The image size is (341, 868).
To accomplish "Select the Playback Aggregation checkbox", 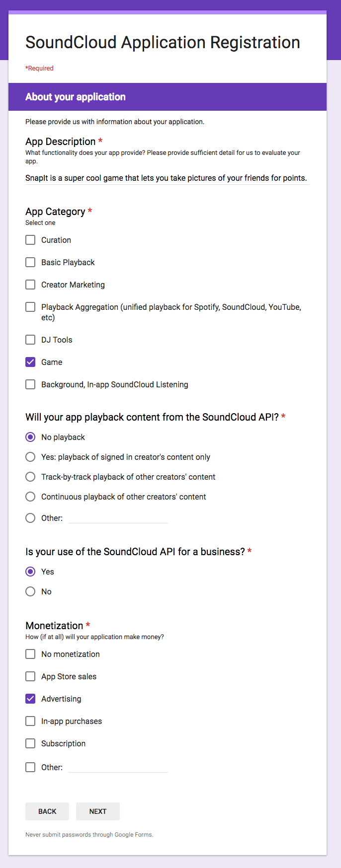I will [x=30, y=307].
